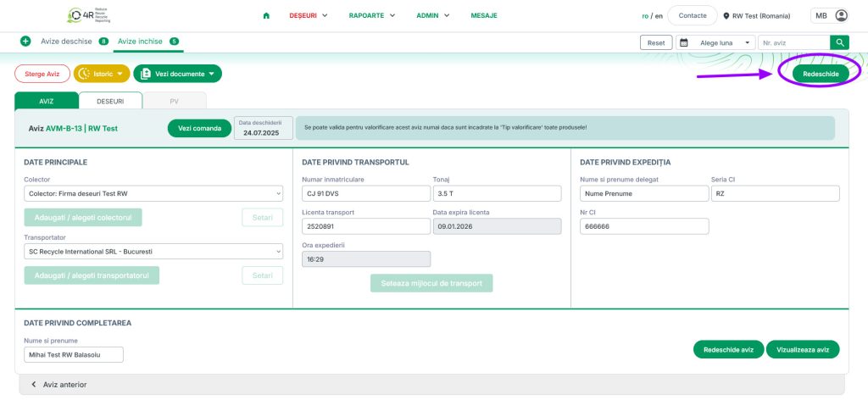Click the green plus add icon
Image resolution: width=868 pixels, height=400 pixels.
(25, 41)
